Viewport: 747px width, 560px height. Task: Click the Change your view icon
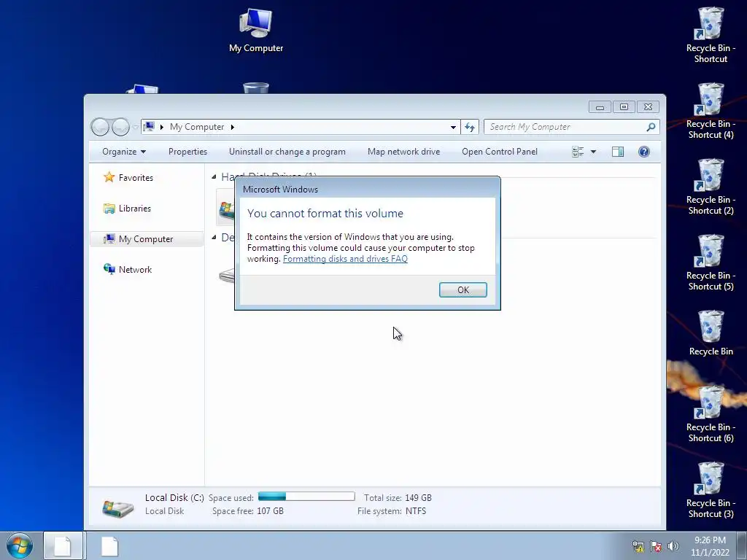pos(578,152)
